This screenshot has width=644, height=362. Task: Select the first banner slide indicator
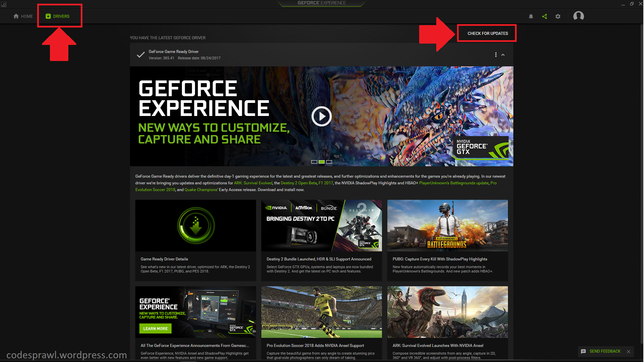315,162
